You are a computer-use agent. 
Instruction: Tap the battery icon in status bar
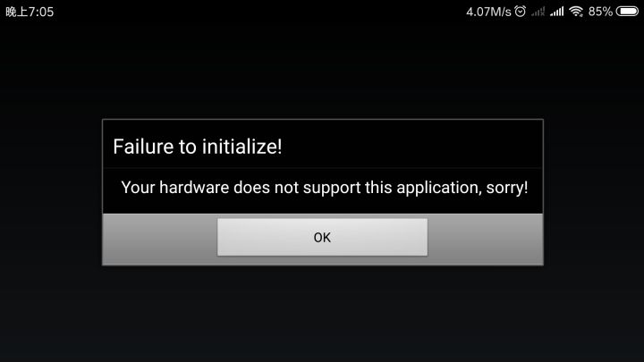[627, 12]
